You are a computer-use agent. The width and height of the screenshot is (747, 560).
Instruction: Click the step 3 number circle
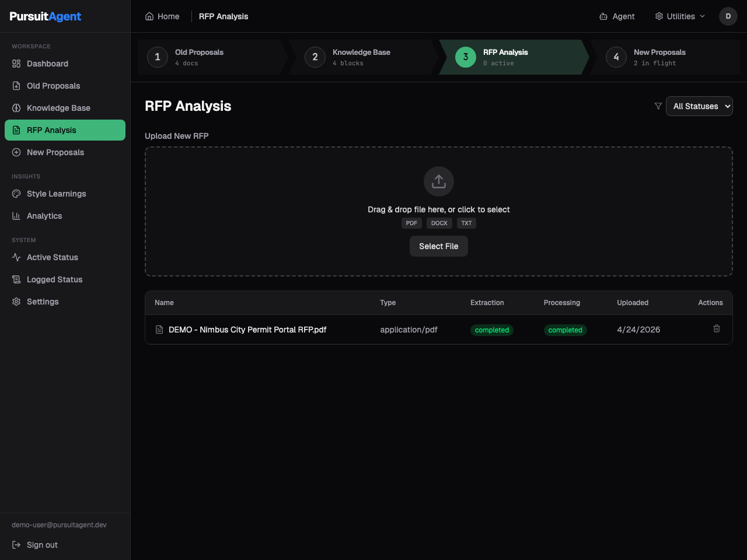tap(466, 57)
